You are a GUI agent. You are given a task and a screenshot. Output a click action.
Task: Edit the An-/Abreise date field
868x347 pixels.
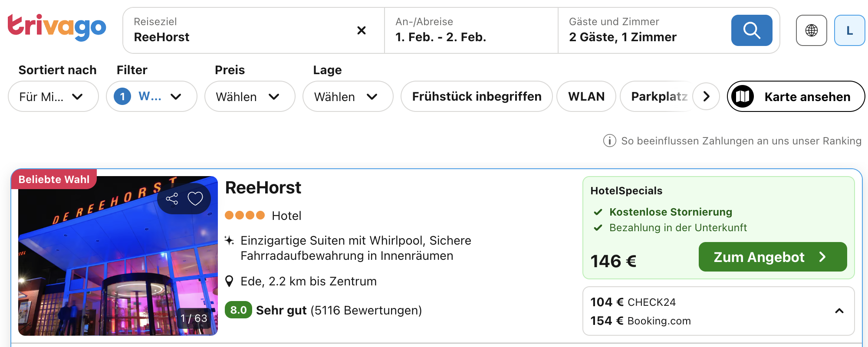coord(470,30)
